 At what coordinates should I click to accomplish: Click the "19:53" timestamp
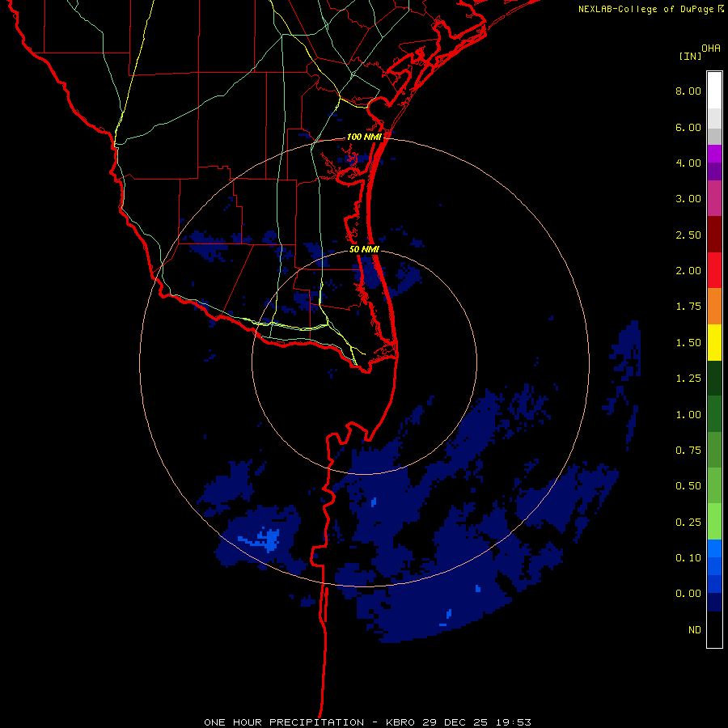[514, 722]
